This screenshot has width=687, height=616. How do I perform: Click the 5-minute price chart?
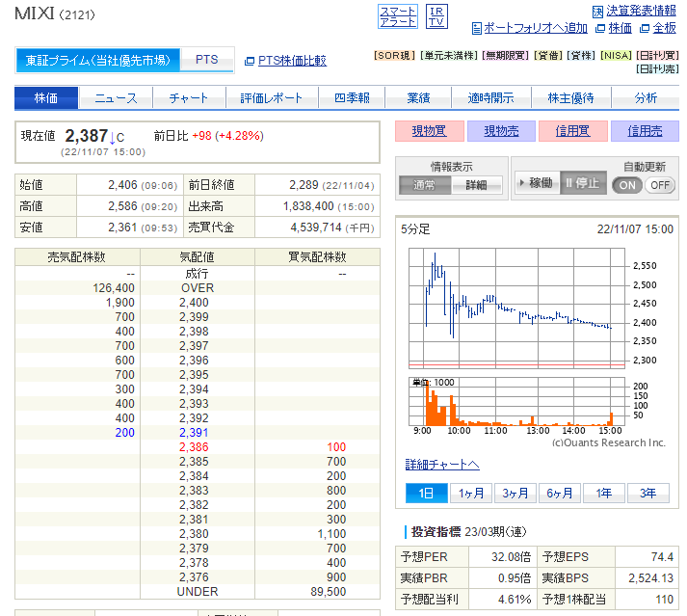[x=516, y=308]
